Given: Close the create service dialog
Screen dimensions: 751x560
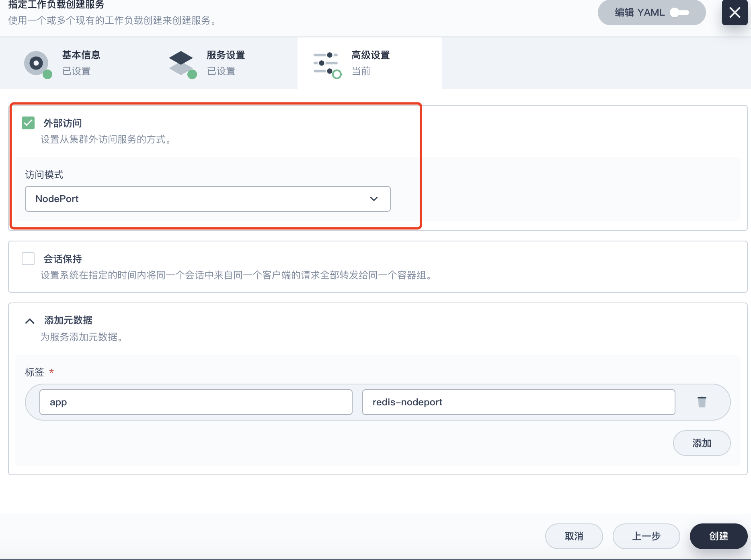Looking at the screenshot, I should (735, 13).
